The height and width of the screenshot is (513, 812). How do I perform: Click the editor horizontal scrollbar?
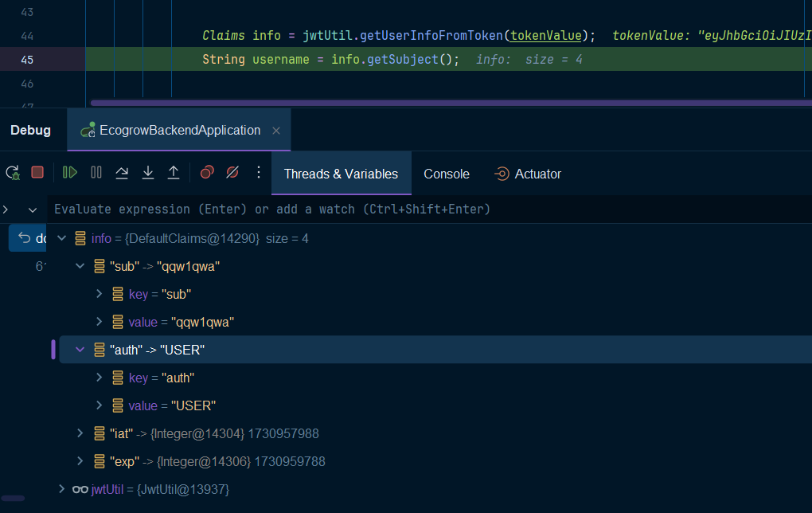(x=451, y=103)
